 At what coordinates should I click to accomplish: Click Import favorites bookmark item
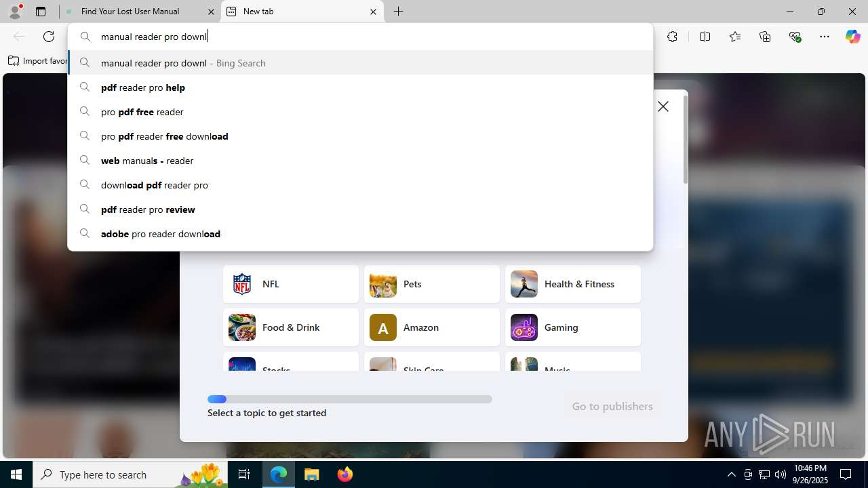click(37, 61)
